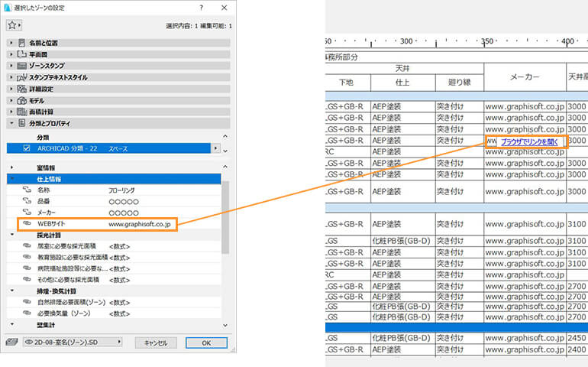Click the ブラウザでリンクを開く link
This screenshot has width=588, height=367.
pyautogui.click(x=532, y=141)
